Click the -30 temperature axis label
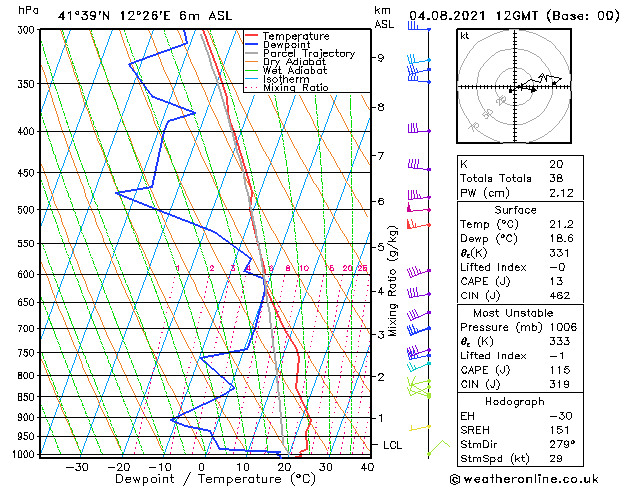Viewport: 629px width, 486px height. point(77,467)
